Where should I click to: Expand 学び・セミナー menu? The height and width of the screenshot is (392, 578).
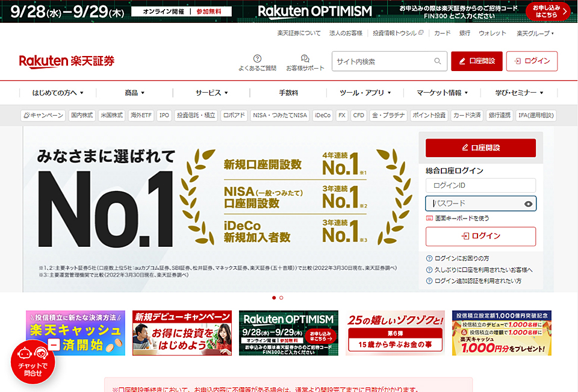pyautogui.click(x=519, y=93)
